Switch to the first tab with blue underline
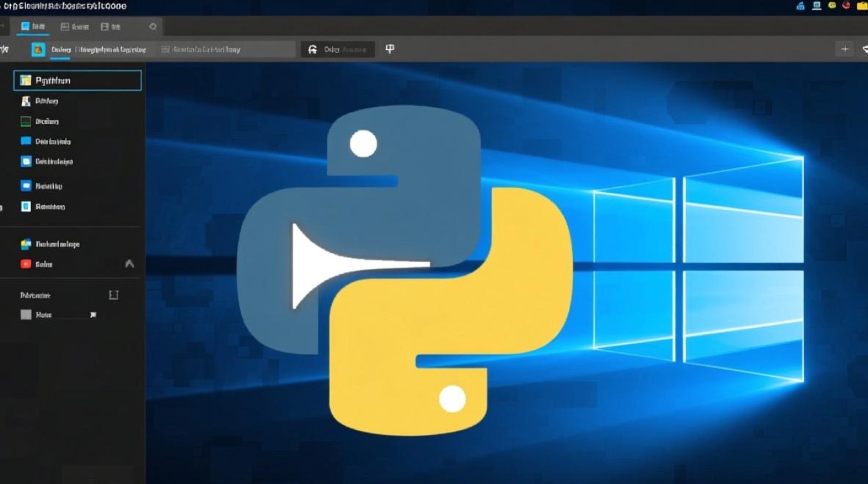Viewport: 868px width, 484px height. pos(34,26)
